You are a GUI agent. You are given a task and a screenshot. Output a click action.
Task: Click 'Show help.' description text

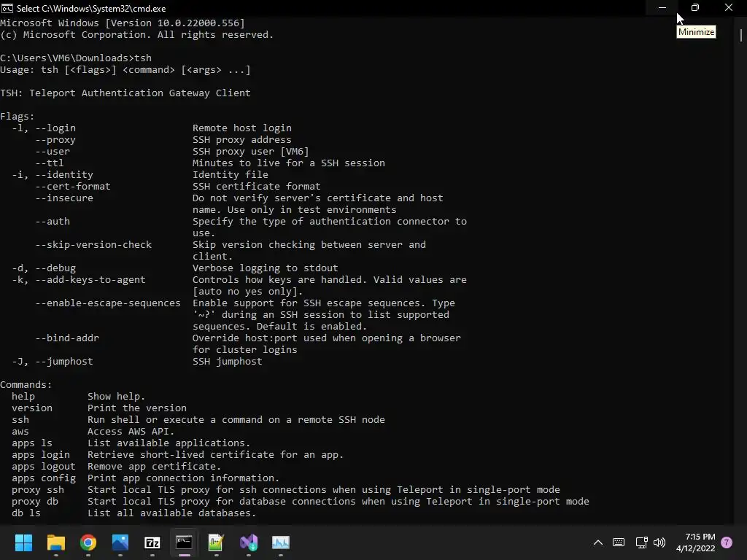[x=116, y=397]
